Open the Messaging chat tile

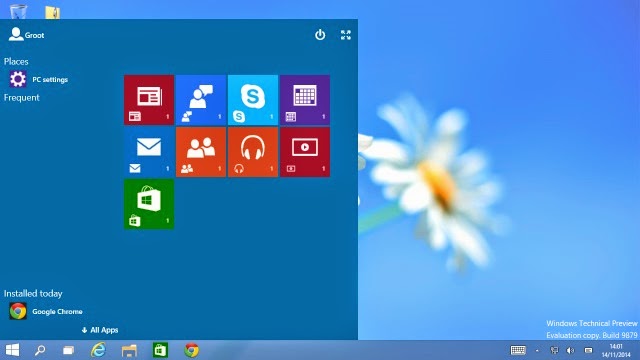201,100
